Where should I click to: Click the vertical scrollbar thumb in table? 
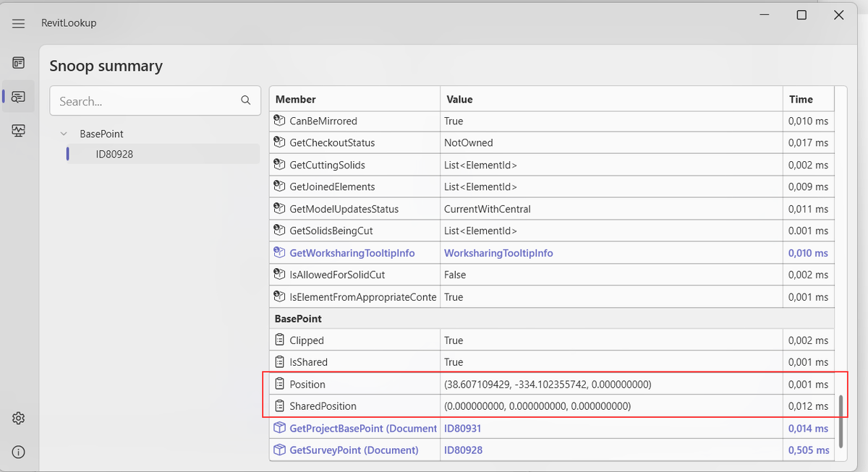click(x=840, y=422)
